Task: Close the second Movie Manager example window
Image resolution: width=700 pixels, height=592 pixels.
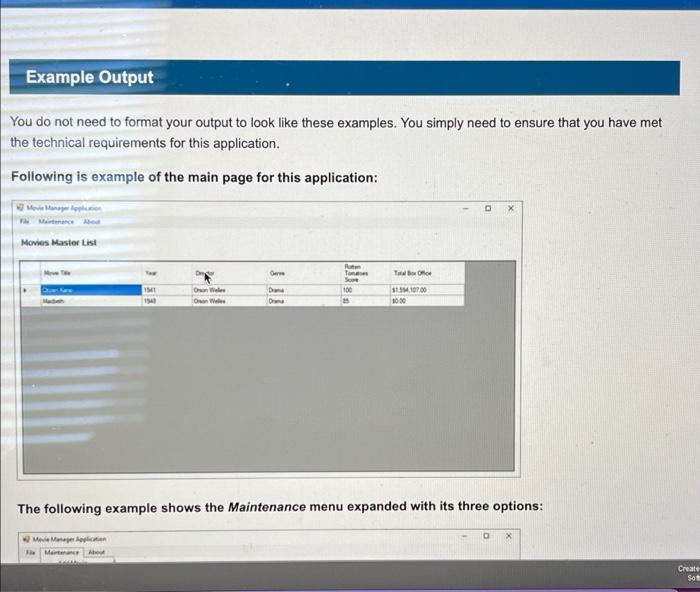Action: pyautogui.click(x=508, y=536)
